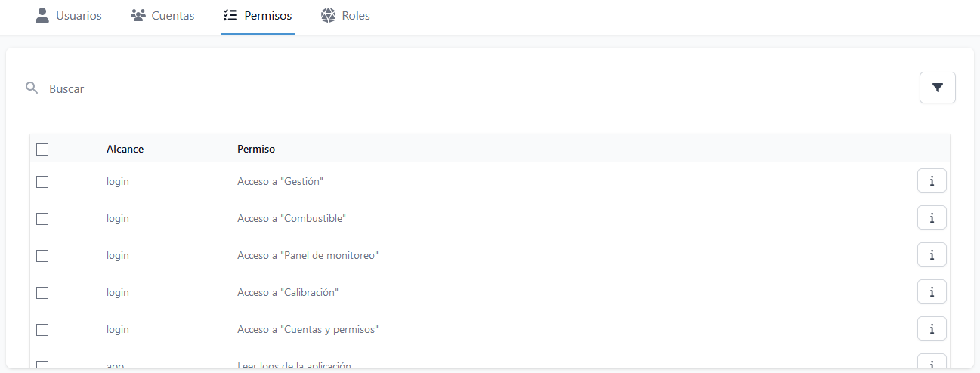Show info for Acceso a "Combustible"
This screenshot has height=373, width=980.
point(932,218)
